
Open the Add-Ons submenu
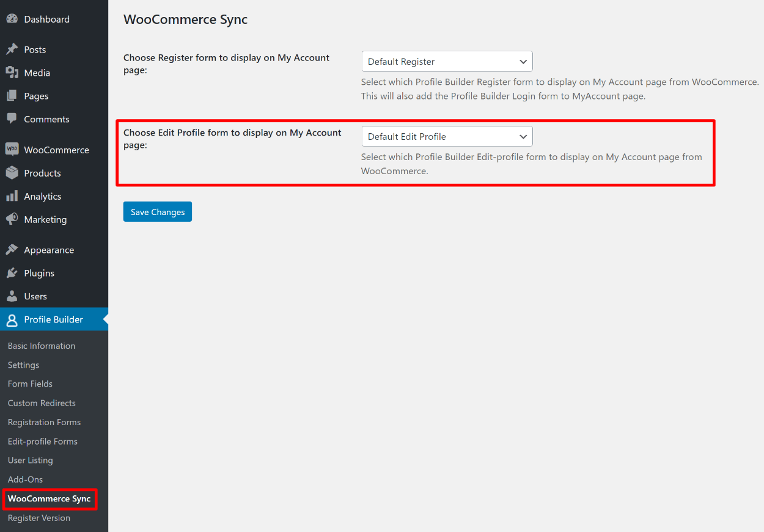tap(25, 479)
